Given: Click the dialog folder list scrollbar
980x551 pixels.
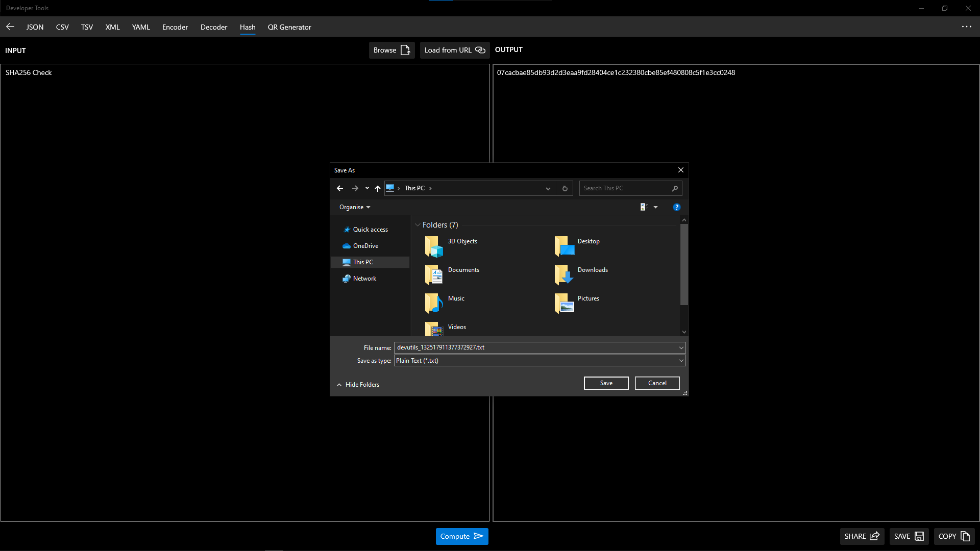Looking at the screenshot, I should pos(684,265).
